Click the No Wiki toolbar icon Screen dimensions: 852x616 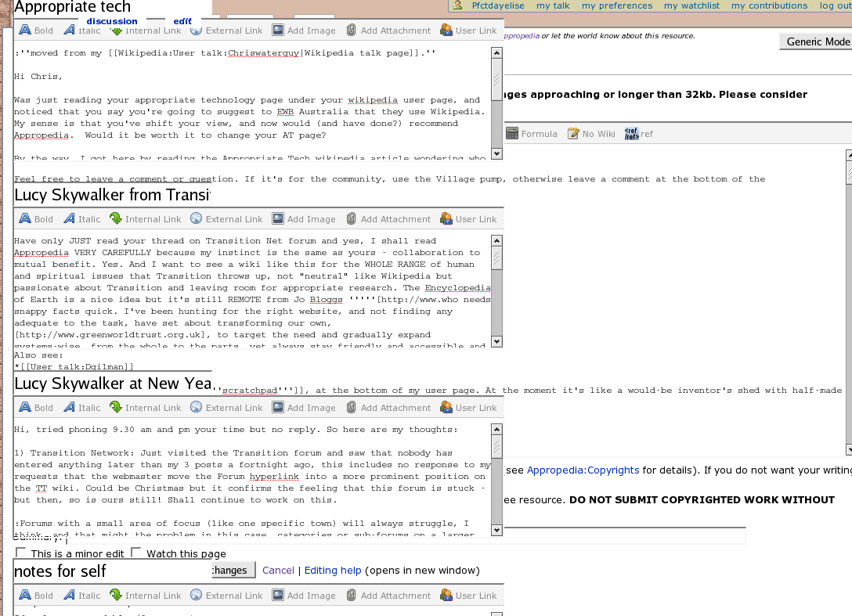click(x=573, y=134)
